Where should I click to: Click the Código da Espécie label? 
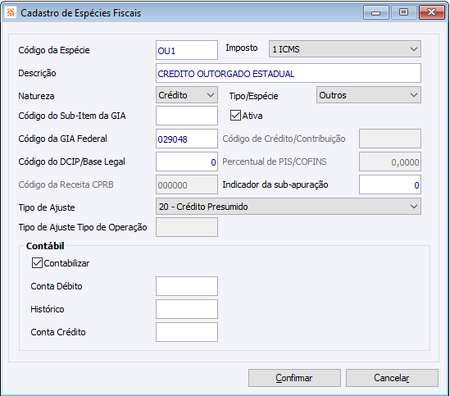[x=54, y=50]
